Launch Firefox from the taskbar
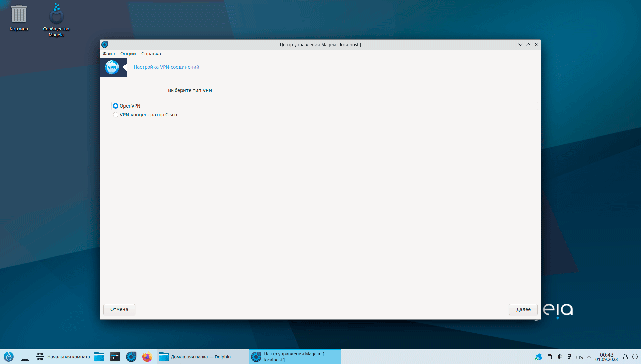Viewport: 641px width, 364px height. pyautogui.click(x=147, y=357)
